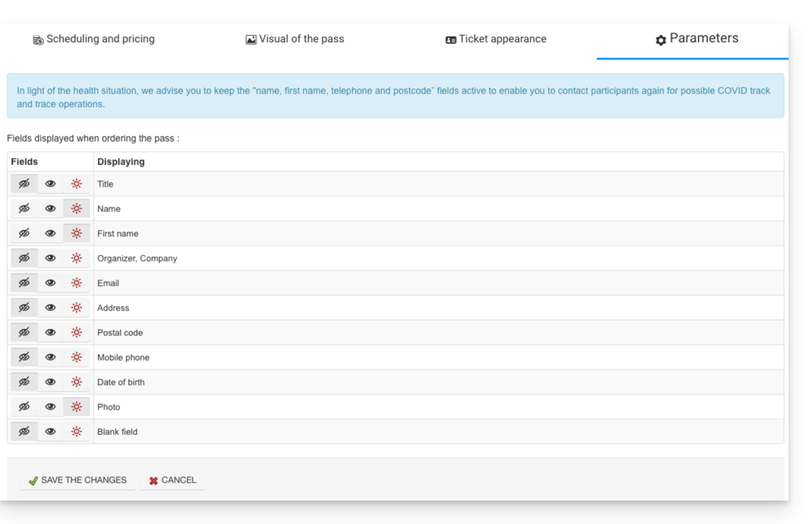Mark Address field as required
This screenshot has width=812, height=524.
(x=76, y=308)
